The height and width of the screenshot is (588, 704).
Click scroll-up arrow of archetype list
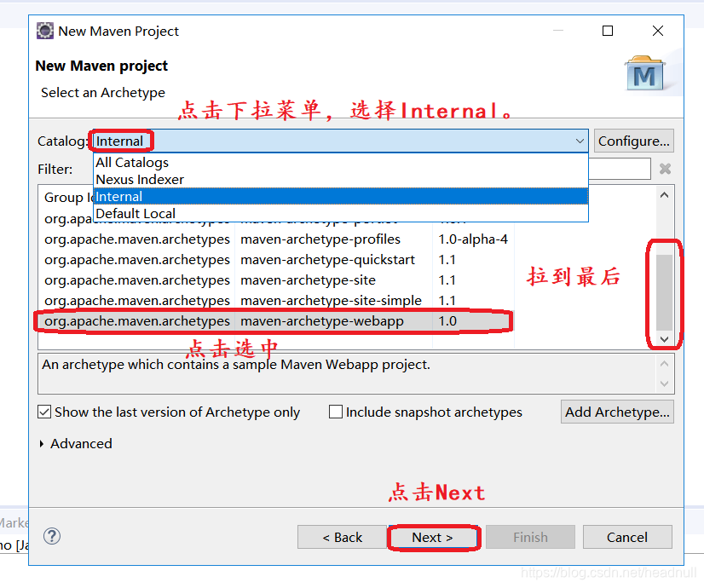tap(665, 195)
